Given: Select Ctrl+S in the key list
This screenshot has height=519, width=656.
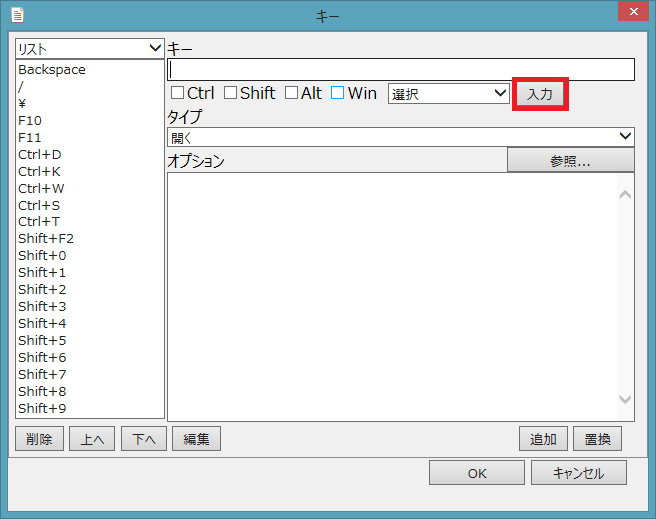Looking at the screenshot, I should tap(40, 205).
